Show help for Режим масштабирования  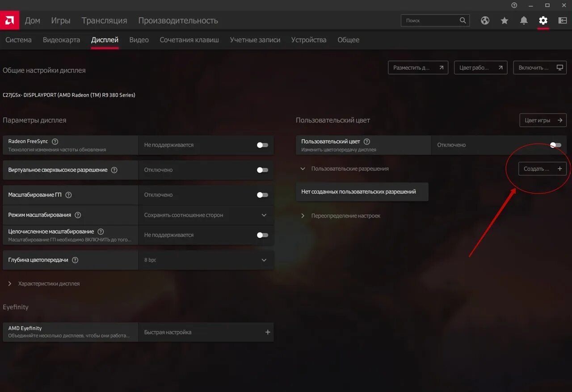point(78,215)
